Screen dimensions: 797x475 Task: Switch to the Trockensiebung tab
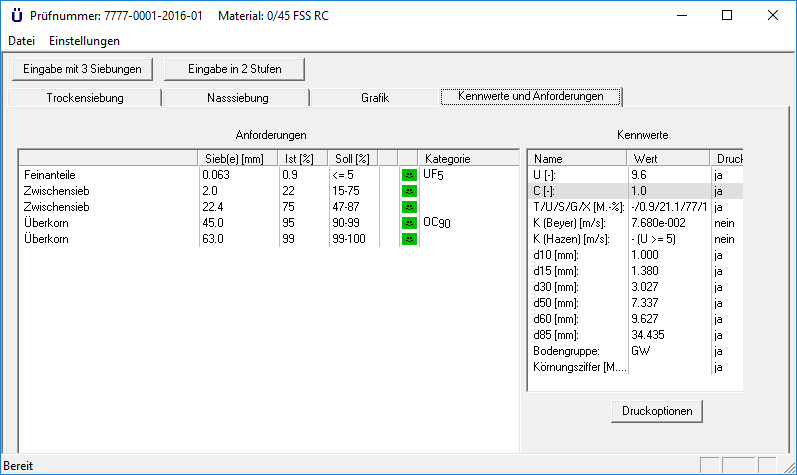pyautogui.click(x=85, y=98)
